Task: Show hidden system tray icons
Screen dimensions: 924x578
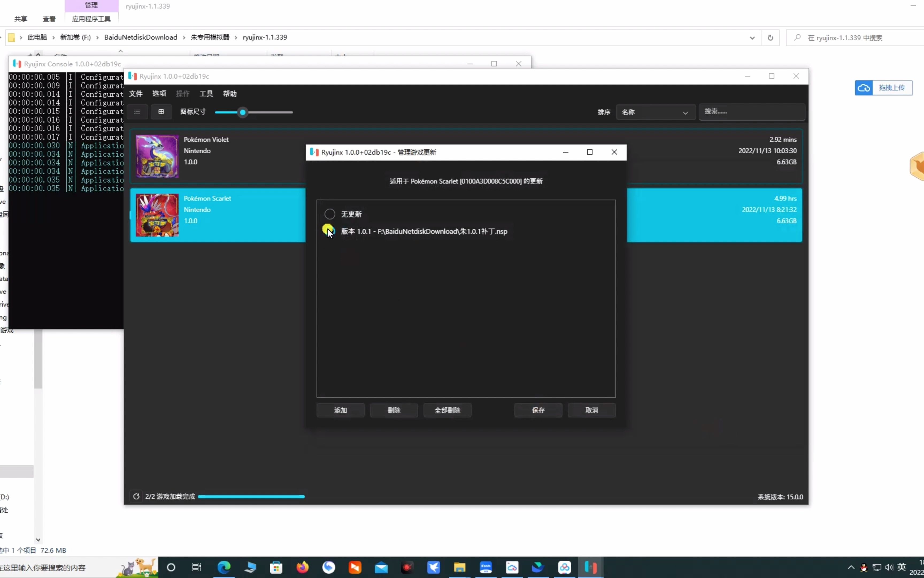Action: click(851, 567)
